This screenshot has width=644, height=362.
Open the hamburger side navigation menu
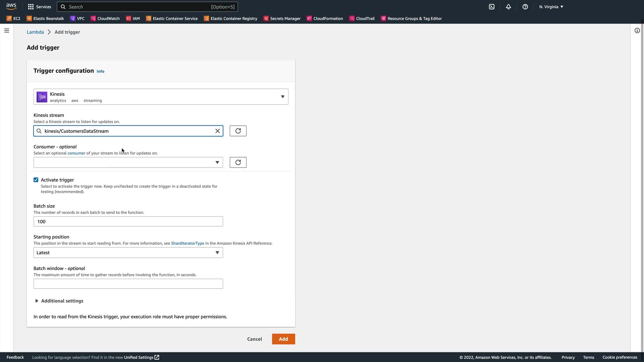(7, 31)
